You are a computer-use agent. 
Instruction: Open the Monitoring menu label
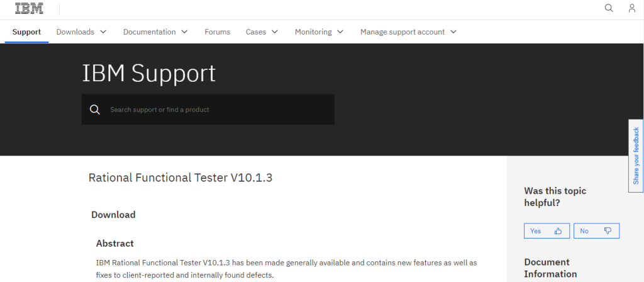coord(313,31)
